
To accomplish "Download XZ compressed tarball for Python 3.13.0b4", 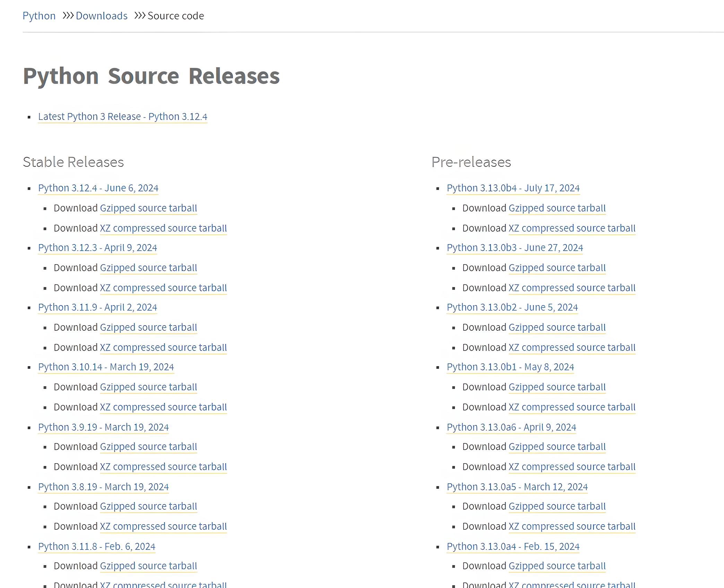I will click(x=572, y=228).
